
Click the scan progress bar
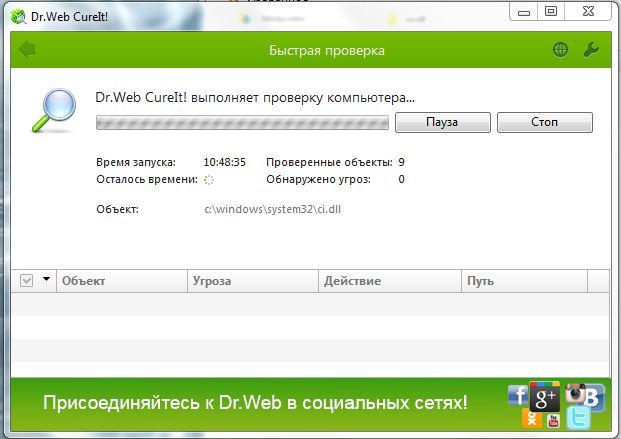241,122
